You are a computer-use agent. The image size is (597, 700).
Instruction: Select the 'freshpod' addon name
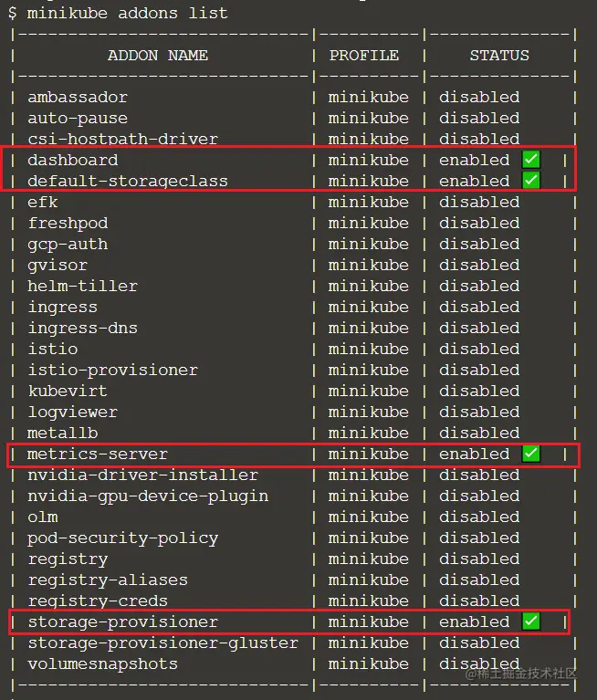68,224
